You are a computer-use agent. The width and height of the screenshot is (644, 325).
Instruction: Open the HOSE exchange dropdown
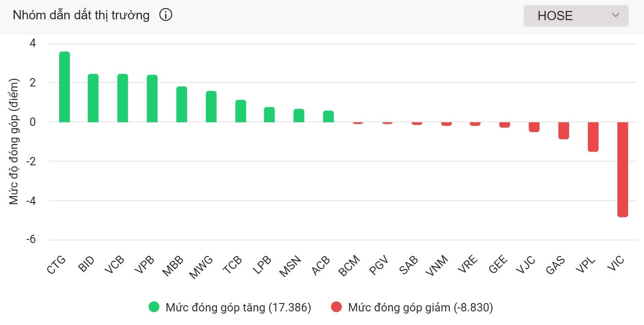[x=576, y=16]
